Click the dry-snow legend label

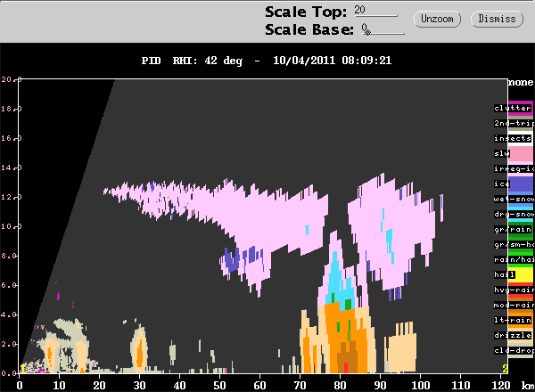tap(514, 214)
